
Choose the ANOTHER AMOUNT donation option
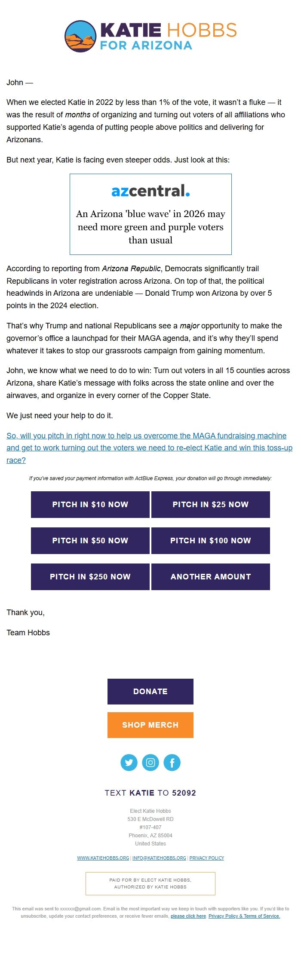(x=211, y=577)
